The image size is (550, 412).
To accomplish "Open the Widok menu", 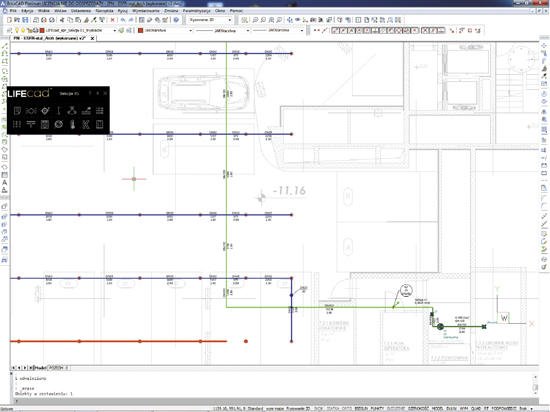I will 44,11.
